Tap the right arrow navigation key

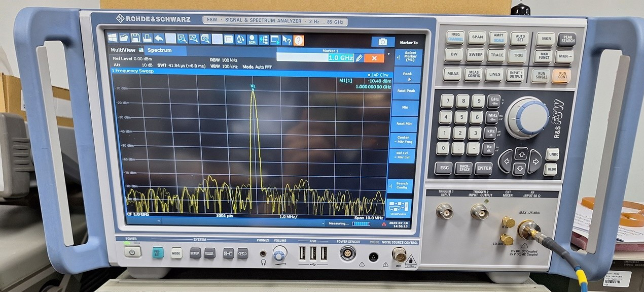[535, 161]
